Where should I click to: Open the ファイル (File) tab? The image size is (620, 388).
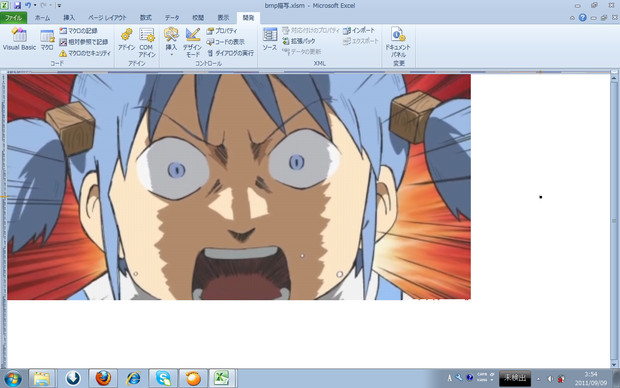coord(13,18)
